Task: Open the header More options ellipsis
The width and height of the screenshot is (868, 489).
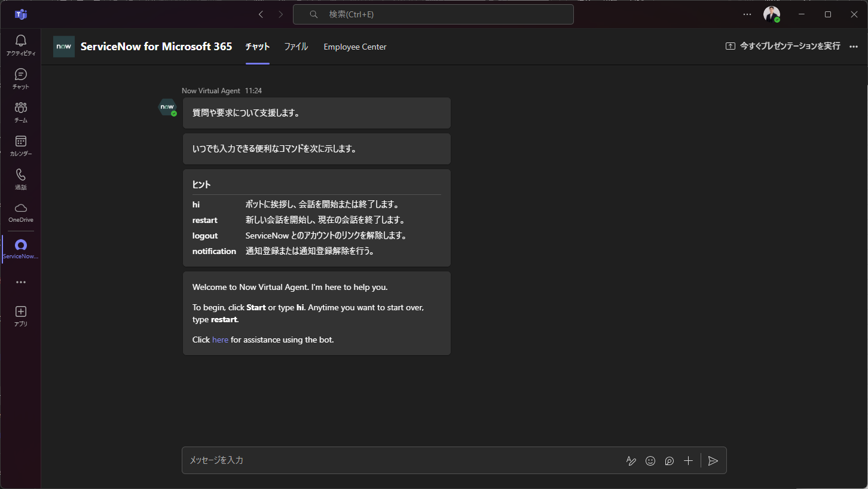Action: (854, 46)
